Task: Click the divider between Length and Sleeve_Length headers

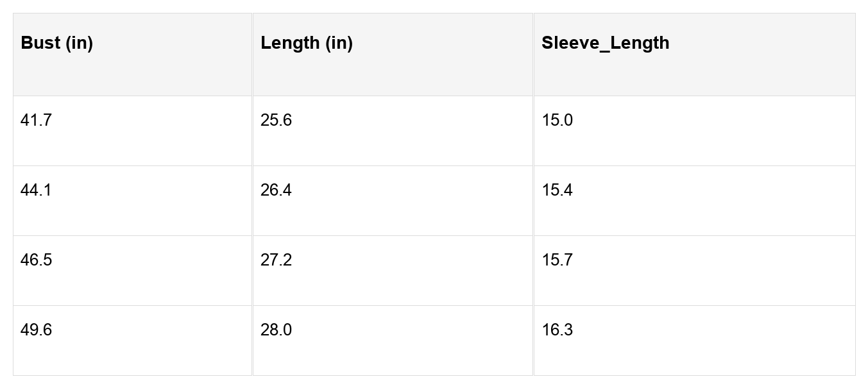Action: click(x=533, y=55)
